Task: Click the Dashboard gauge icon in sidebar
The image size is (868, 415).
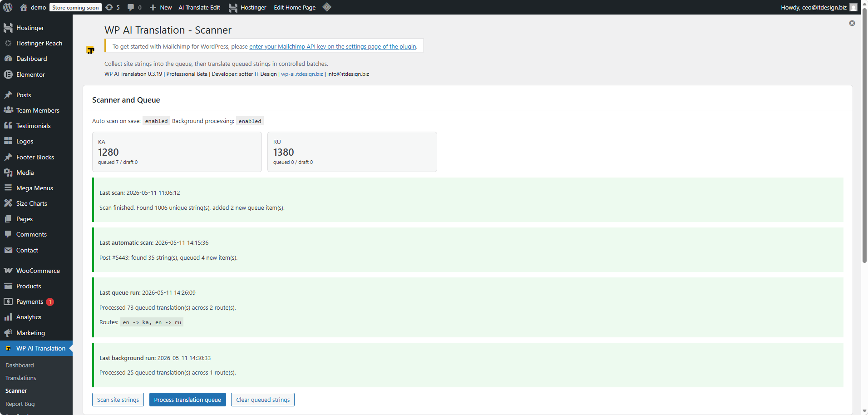Action: (8, 59)
